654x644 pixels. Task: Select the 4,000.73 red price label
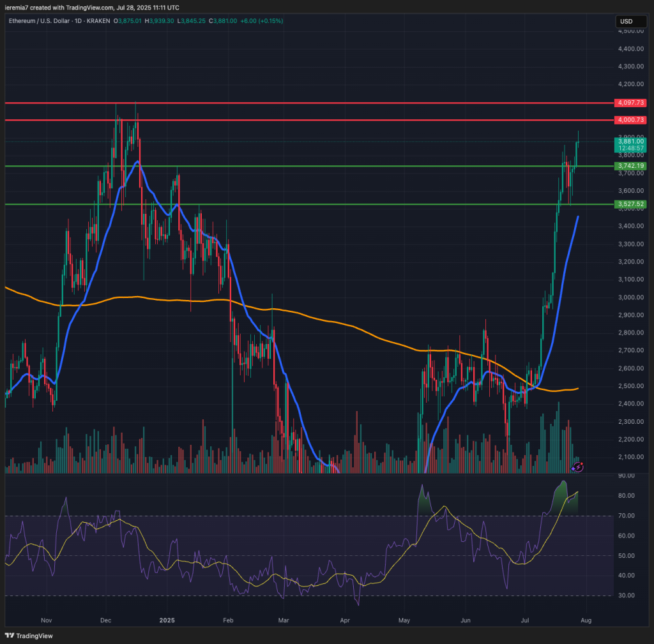click(630, 120)
